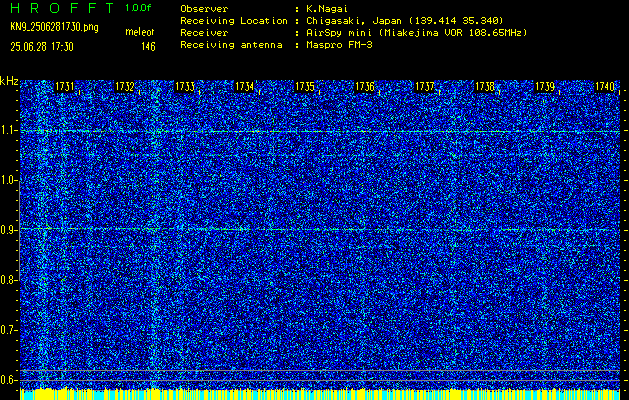
Task: Click the Receiving antenna label
Action: (x=231, y=45)
